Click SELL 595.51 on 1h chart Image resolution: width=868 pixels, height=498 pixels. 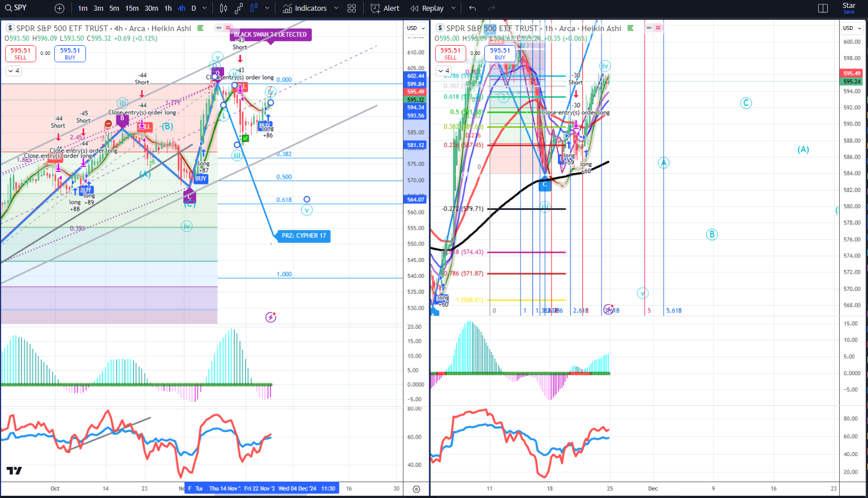coord(450,54)
